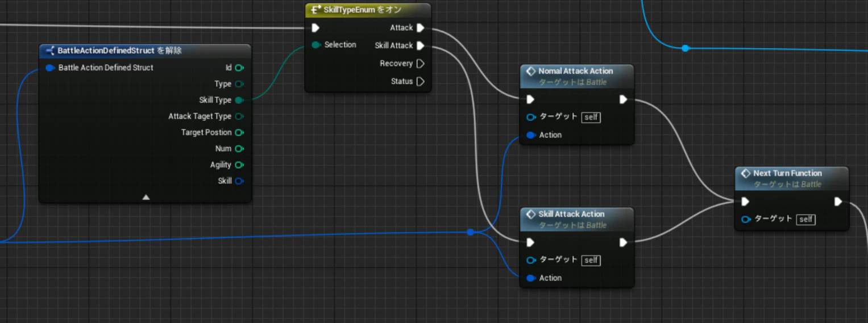The image size is (868, 323).
Task: Select the Skill Attack Action node title
Action: tap(571, 214)
